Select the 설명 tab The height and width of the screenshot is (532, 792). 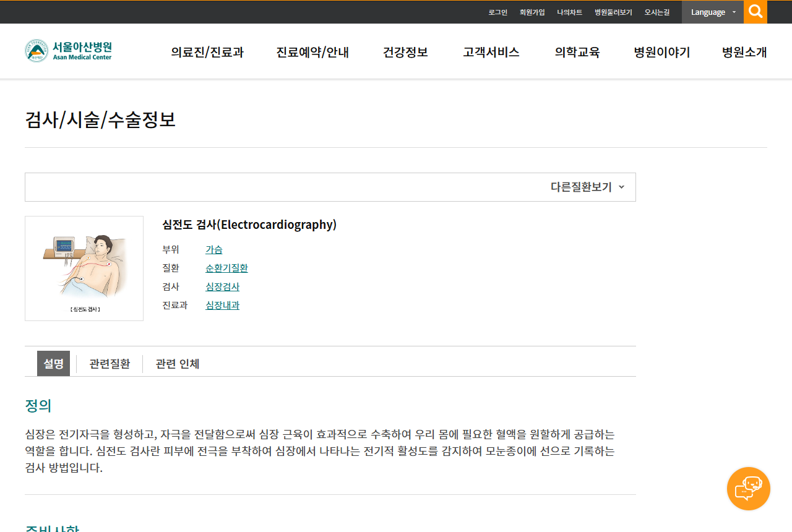pyautogui.click(x=53, y=364)
